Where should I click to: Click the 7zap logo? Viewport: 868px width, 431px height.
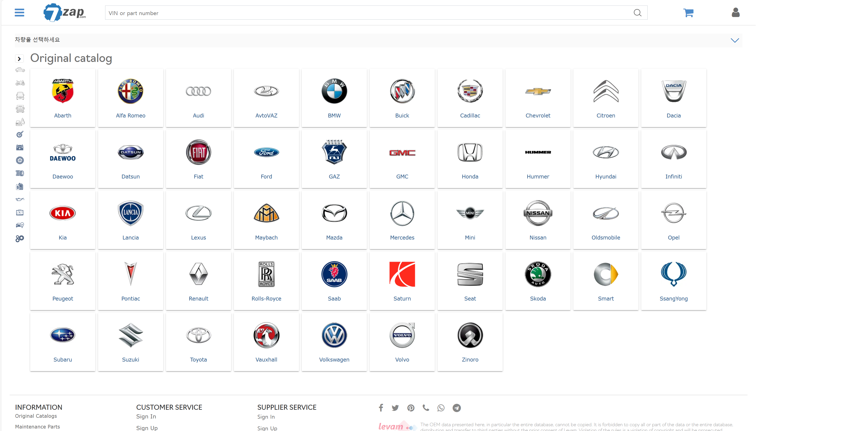tap(65, 13)
